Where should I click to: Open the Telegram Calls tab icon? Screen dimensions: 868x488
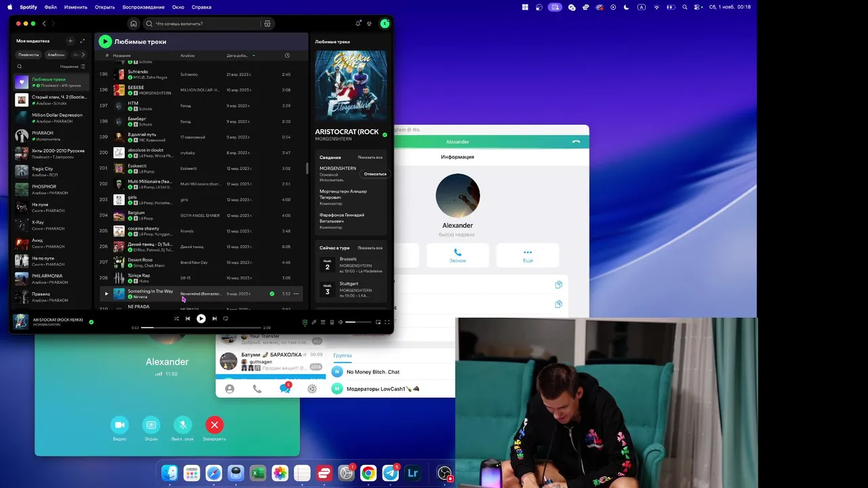coord(257,389)
